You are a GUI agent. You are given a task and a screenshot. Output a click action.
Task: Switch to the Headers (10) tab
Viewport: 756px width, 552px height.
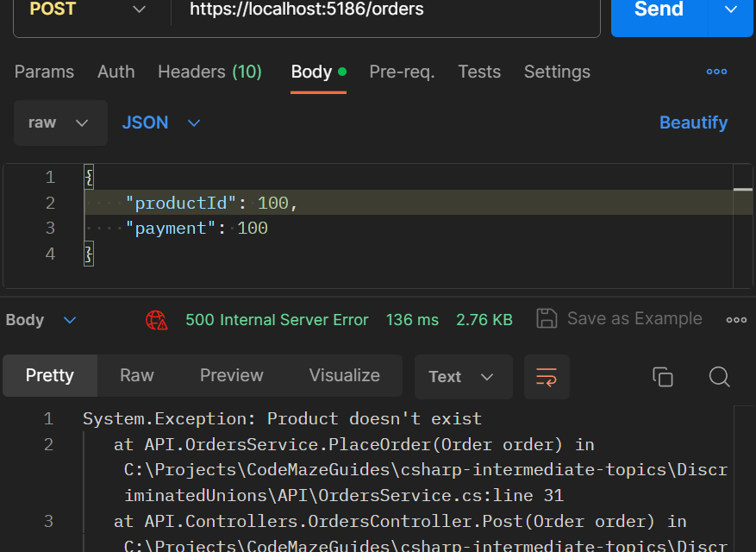(209, 72)
